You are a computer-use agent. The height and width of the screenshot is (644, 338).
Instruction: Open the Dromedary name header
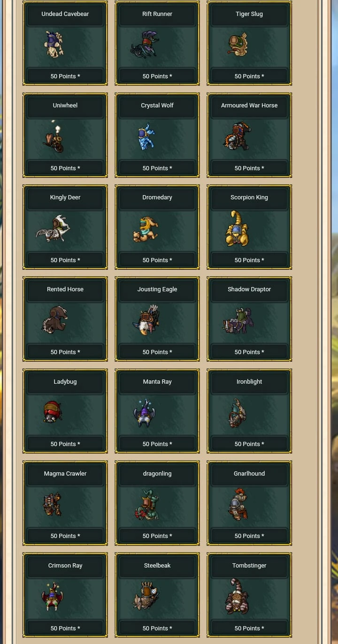pos(157,197)
